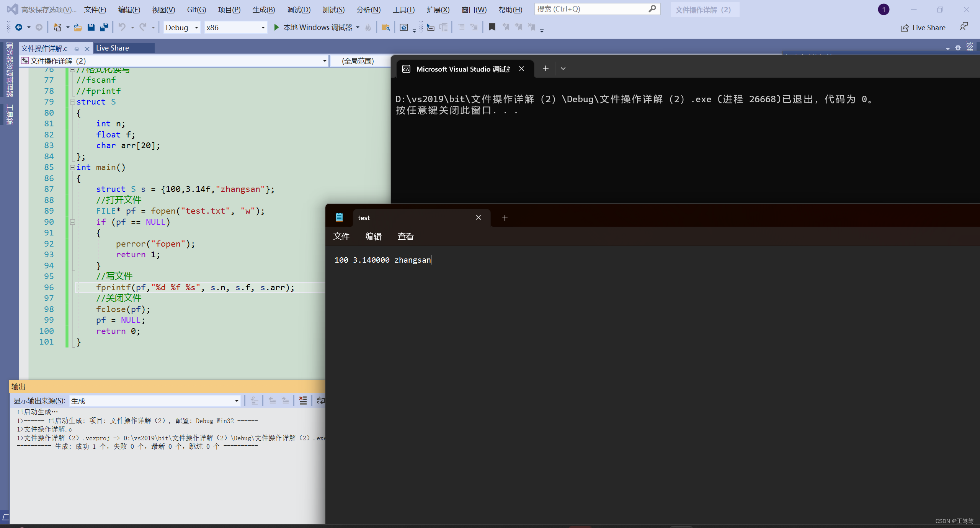Open the new project dropdown arrow
Viewport: 980px width, 528px height.
click(68, 28)
